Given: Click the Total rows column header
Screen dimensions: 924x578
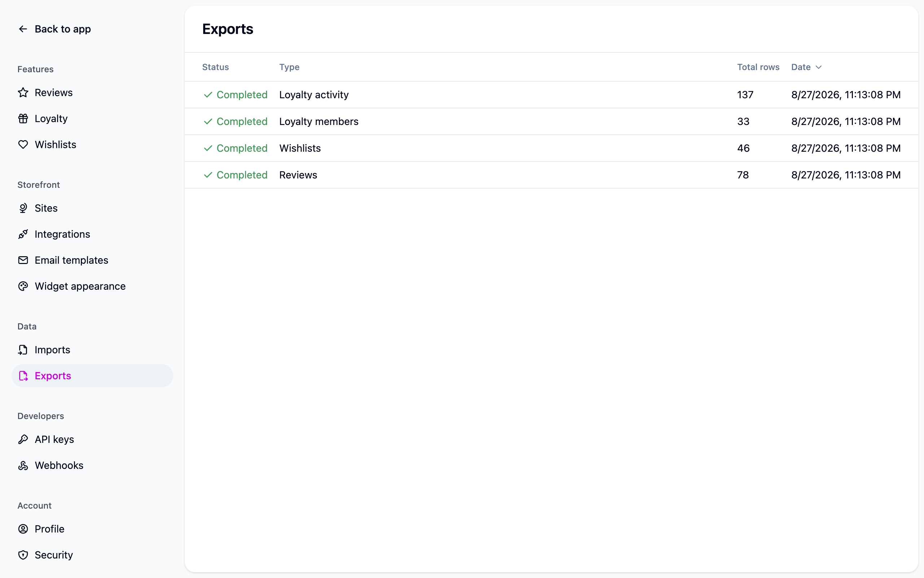Looking at the screenshot, I should 758,67.
